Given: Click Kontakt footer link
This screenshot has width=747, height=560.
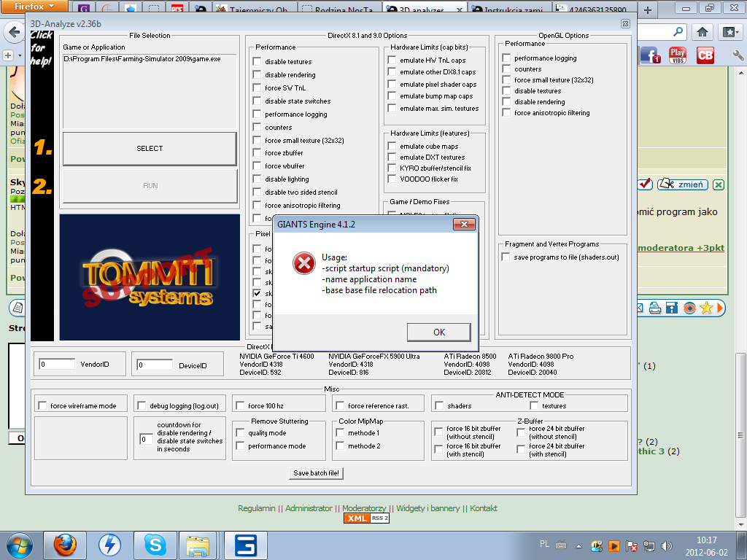Looking at the screenshot, I should pos(484,508).
